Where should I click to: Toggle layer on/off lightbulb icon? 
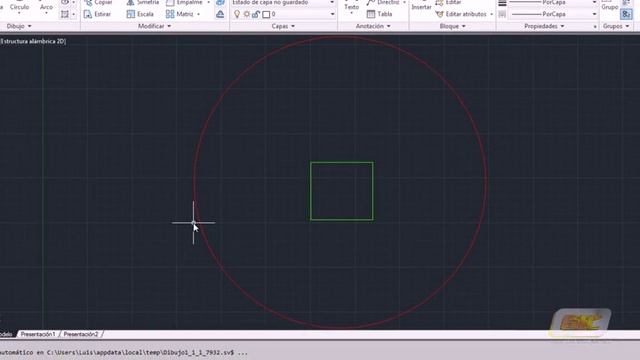pos(237,14)
